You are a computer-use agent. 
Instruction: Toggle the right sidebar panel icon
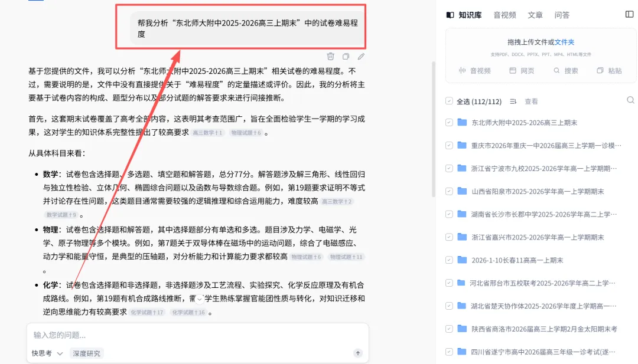630,15
